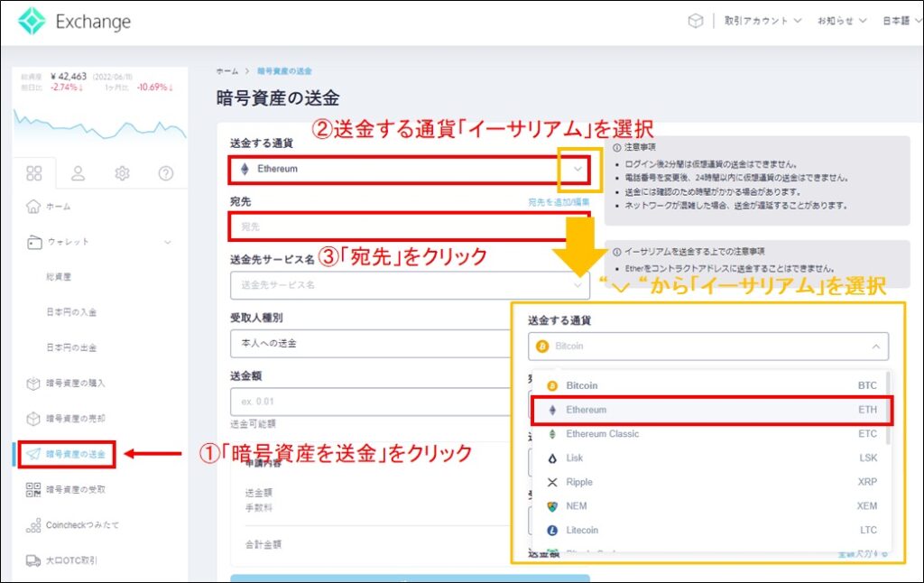The image size is (924, 583).
Task: Click the Litecoin icon in the list
Action: pyautogui.click(x=552, y=531)
